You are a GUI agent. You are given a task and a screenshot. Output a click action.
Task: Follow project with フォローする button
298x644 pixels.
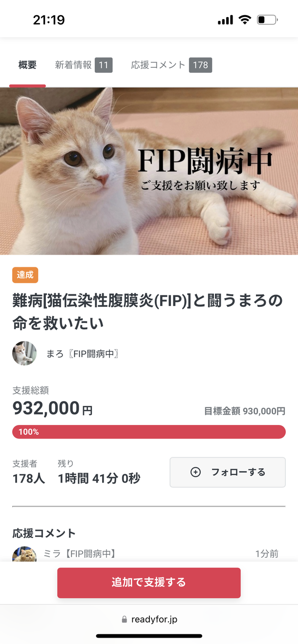coord(228,472)
